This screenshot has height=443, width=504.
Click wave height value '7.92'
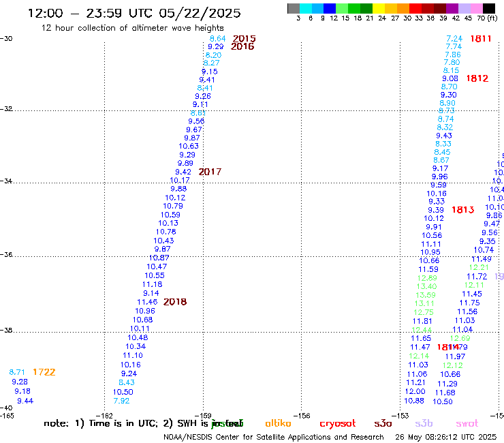pyautogui.click(x=121, y=401)
